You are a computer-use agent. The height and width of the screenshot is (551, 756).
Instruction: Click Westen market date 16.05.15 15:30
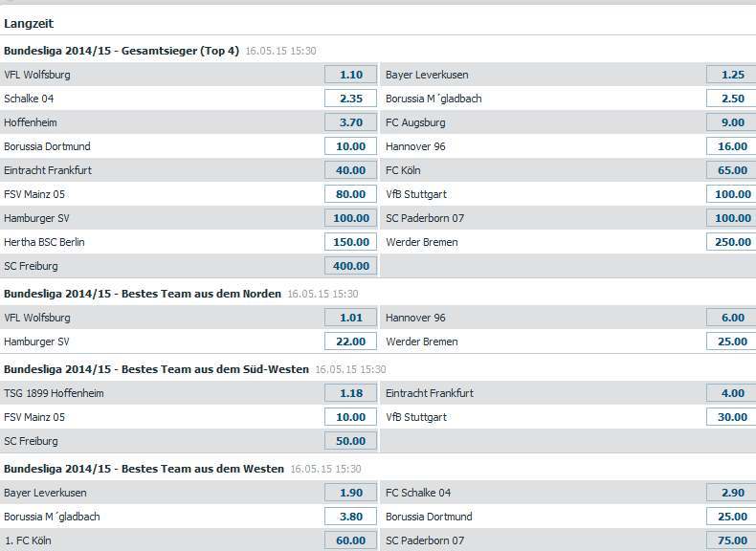[x=325, y=469]
